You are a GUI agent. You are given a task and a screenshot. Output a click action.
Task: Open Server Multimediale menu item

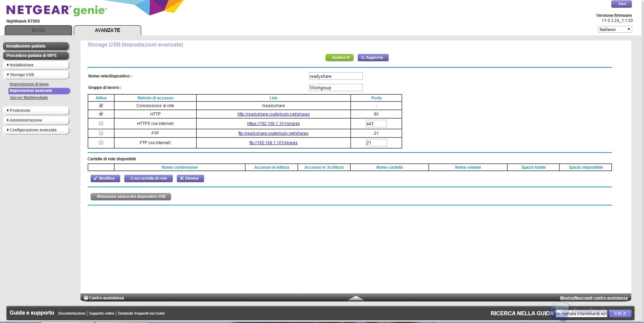pyautogui.click(x=29, y=98)
